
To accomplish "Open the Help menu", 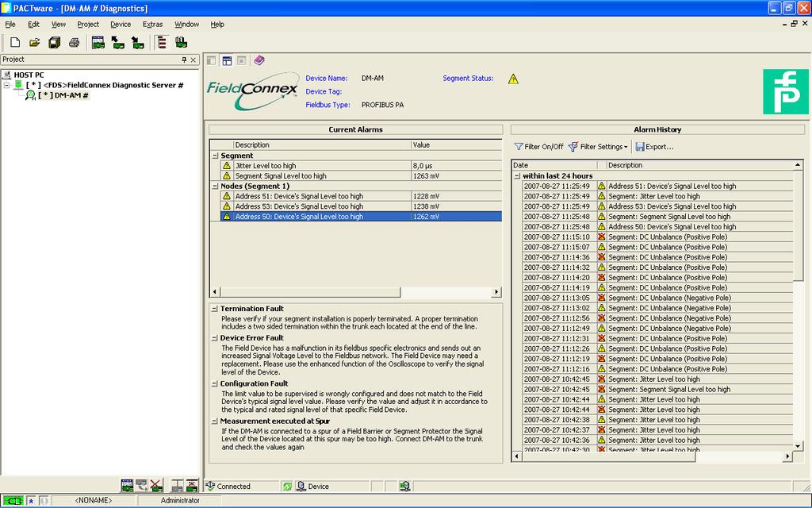I will pos(217,25).
